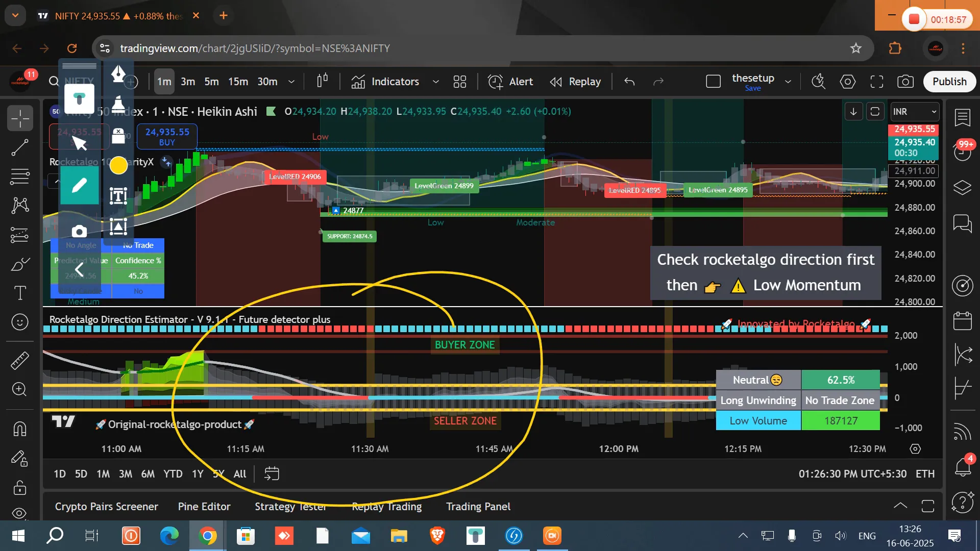The height and width of the screenshot is (551, 980).
Task: Click the Publish button
Action: (949, 82)
